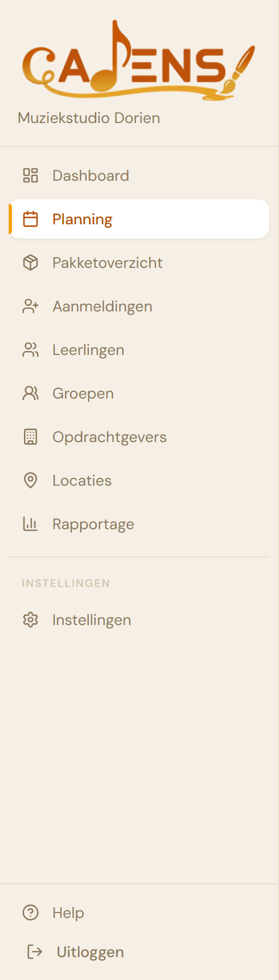Click the Groepen group icon
This screenshot has height=980, width=279.
(31, 393)
